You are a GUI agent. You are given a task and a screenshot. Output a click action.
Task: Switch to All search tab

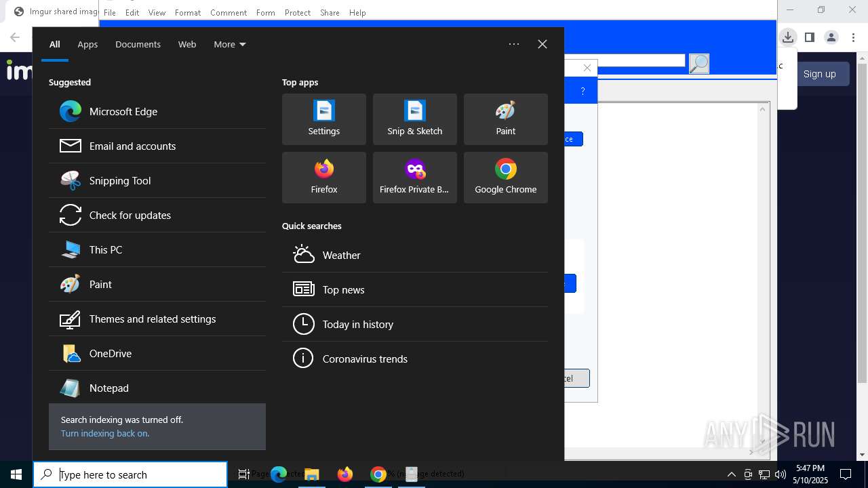point(55,44)
